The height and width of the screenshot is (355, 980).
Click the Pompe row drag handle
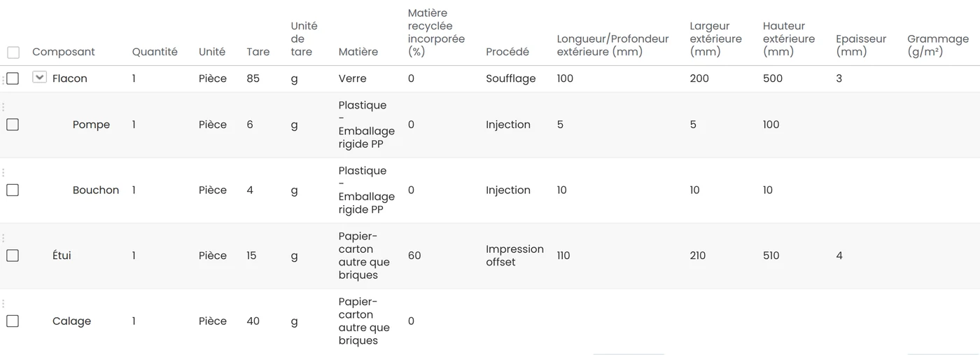3,107
